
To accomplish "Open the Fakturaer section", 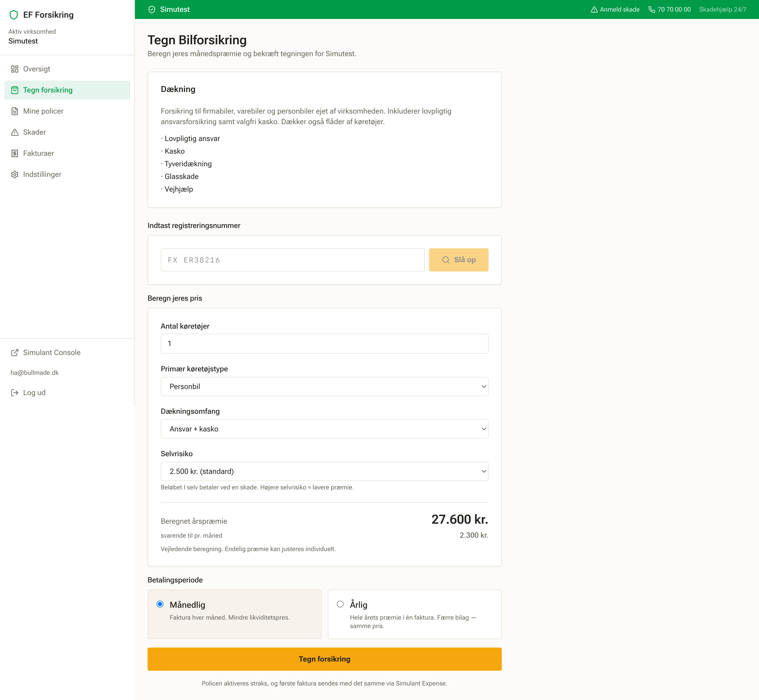I will [x=67, y=153].
